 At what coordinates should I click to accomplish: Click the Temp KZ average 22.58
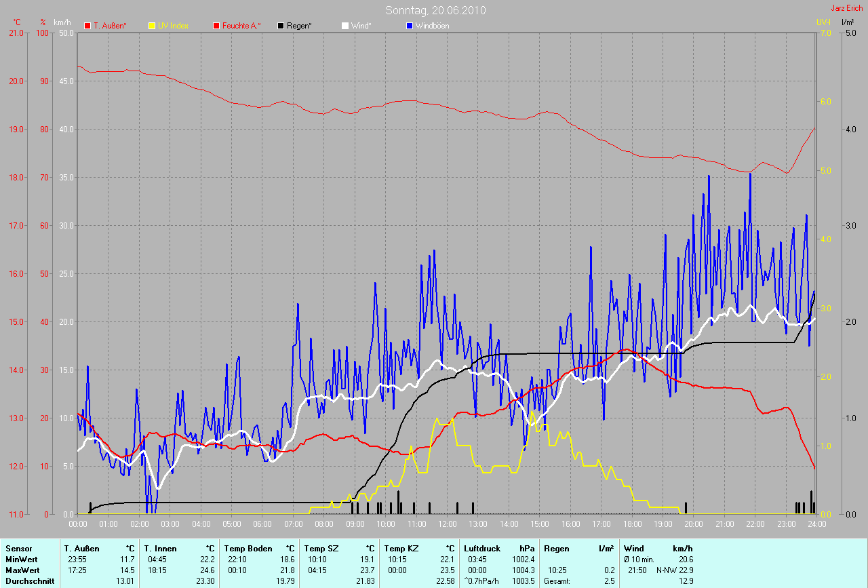point(445,581)
